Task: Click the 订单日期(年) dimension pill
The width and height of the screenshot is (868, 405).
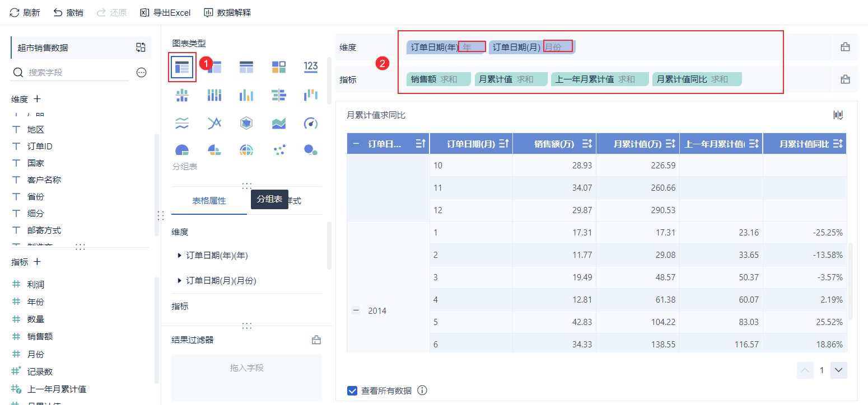Action: point(446,47)
